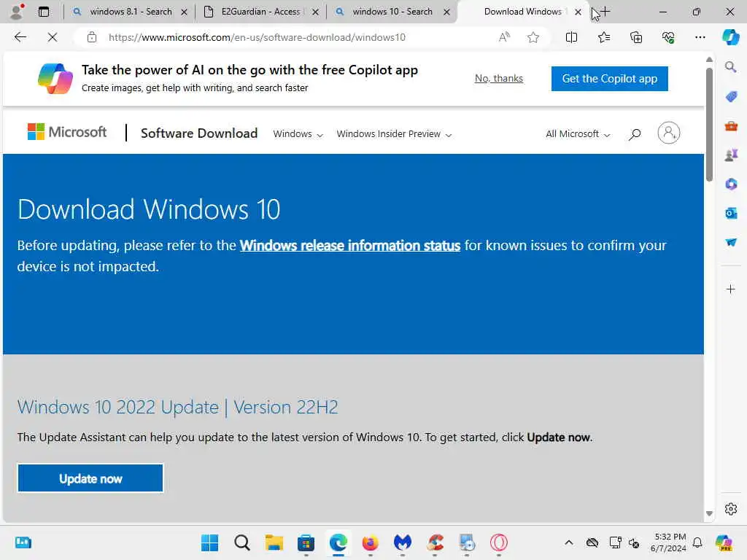Close the windows 8.1 - Search tab
This screenshot has width=747, height=560.
(x=184, y=12)
